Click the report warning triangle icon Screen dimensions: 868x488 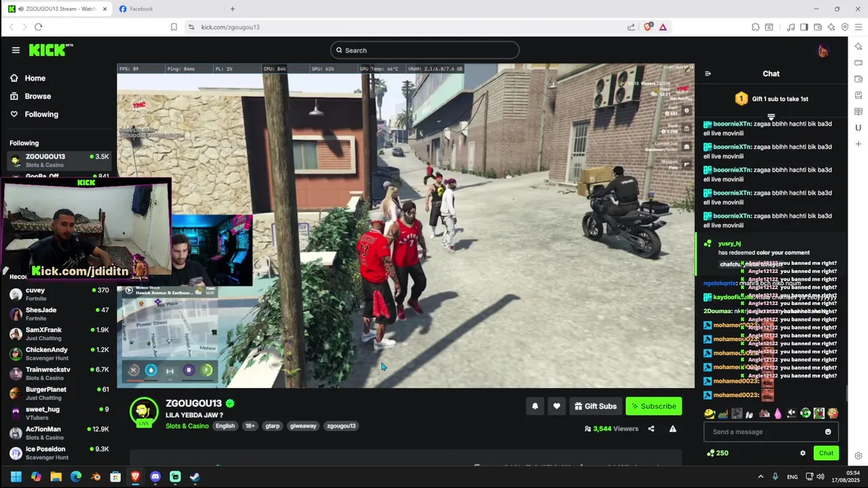click(x=673, y=429)
